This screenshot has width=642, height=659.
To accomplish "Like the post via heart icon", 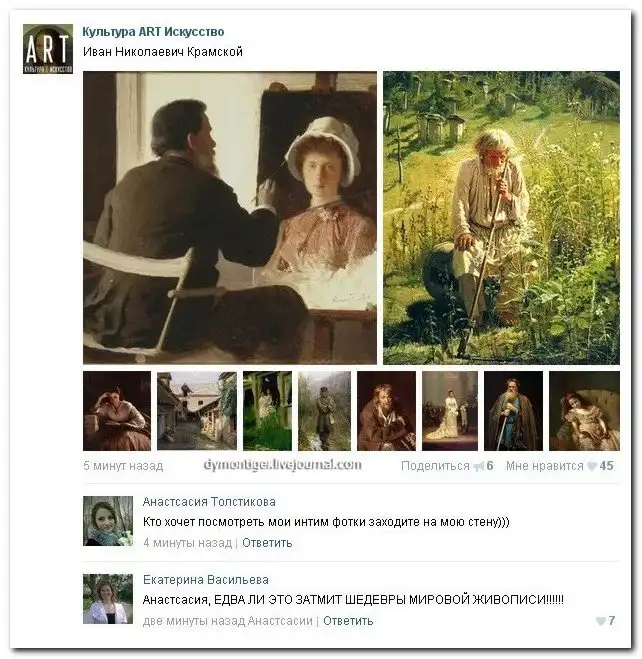I will [x=591, y=466].
